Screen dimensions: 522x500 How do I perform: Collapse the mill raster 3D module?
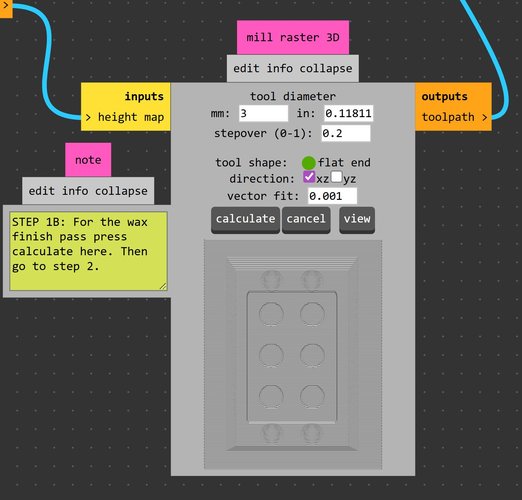326,69
